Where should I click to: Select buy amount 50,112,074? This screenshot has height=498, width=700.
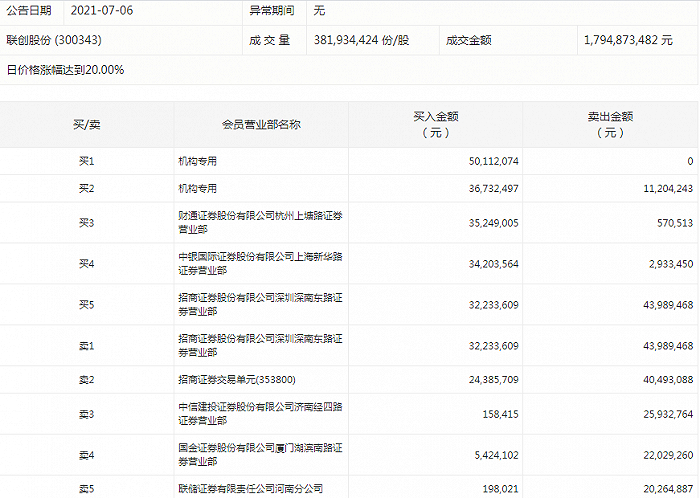pyautogui.click(x=493, y=161)
